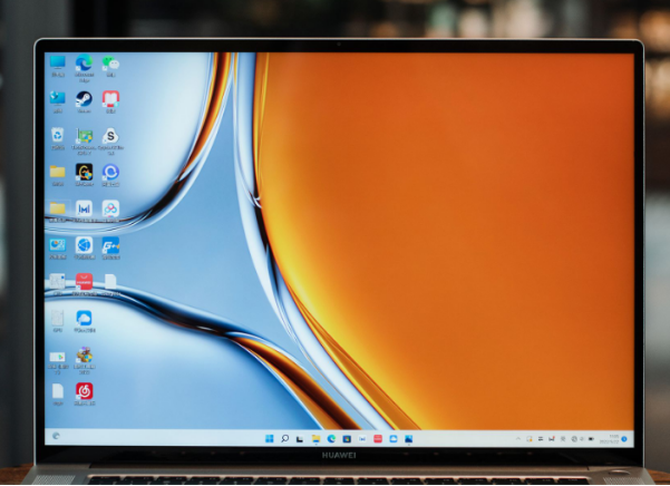
Task: Open the Photos app on the taskbar
Action: [408, 439]
